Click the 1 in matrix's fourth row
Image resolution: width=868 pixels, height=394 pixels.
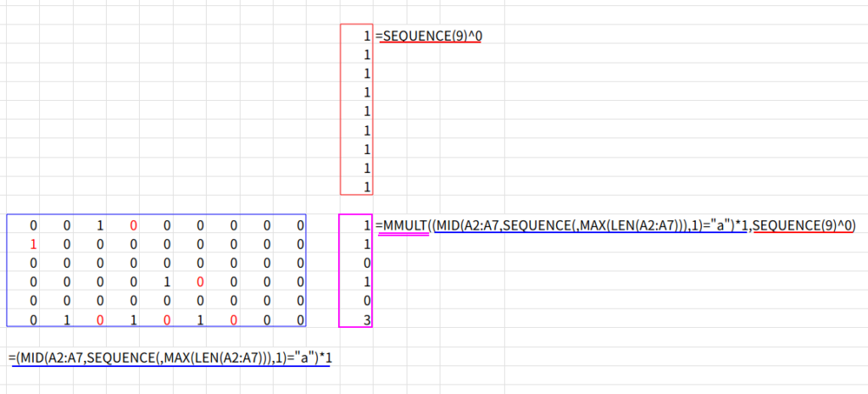[166, 281]
